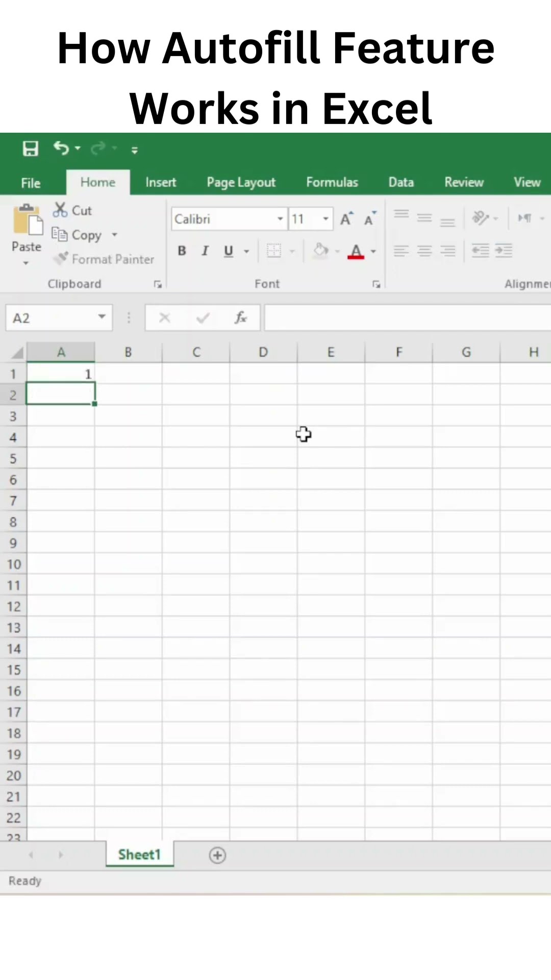Image resolution: width=551 pixels, height=980 pixels.
Task: Click the New Sheet plus icon
Action: tap(217, 855)
